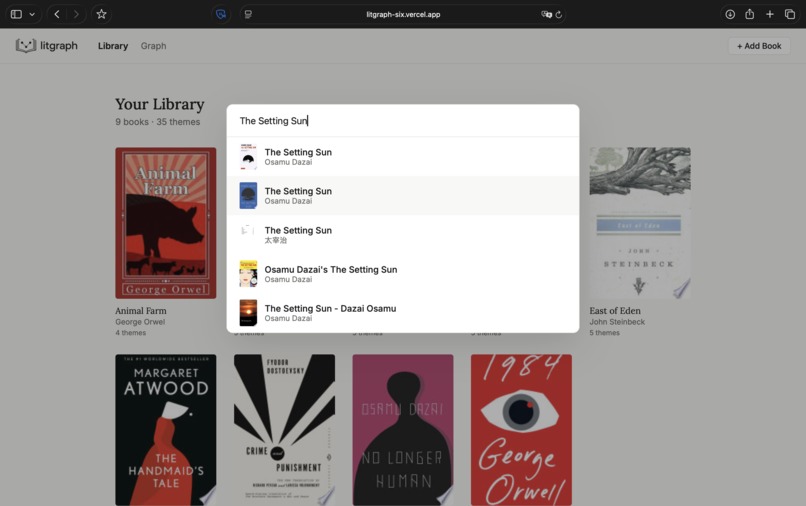This screenshot has height=506, width=806.
Task: Open the 1984 George Orwell book cover
Action: click(x=521, y=430)
